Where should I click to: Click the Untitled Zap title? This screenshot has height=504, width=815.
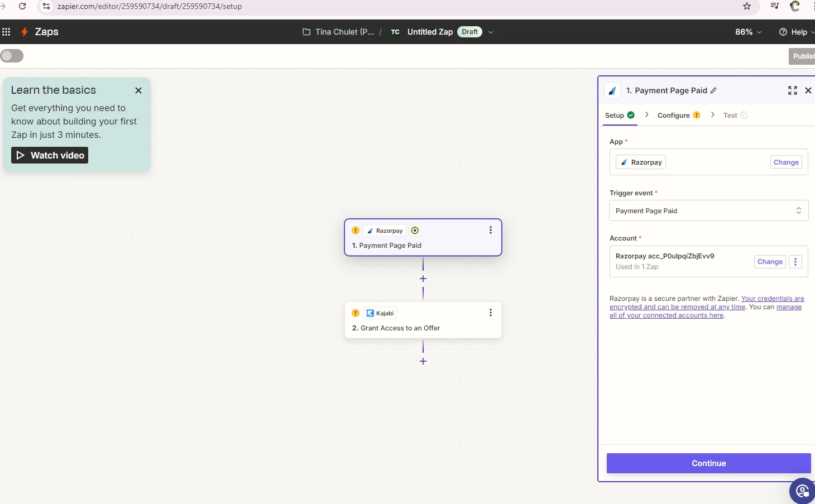tap(430, 32)
